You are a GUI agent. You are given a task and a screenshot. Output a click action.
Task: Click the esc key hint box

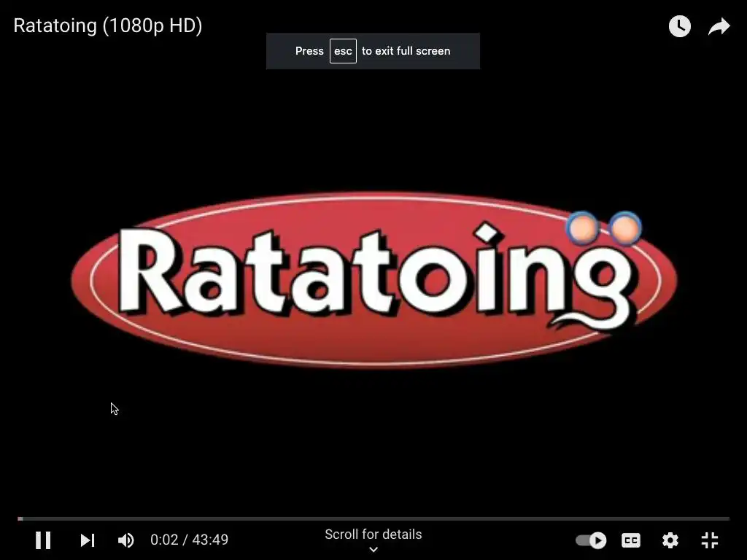pyautogui.click(x=343, y=51)
